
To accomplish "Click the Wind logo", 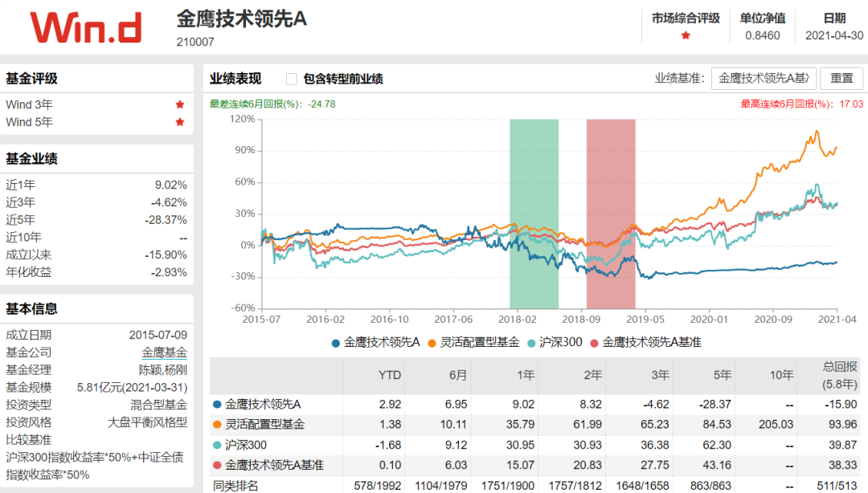I will tap(86, 27).
